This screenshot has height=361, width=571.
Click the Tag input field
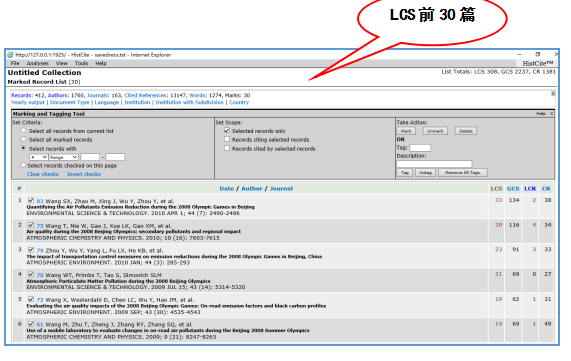tap(420, 148)
